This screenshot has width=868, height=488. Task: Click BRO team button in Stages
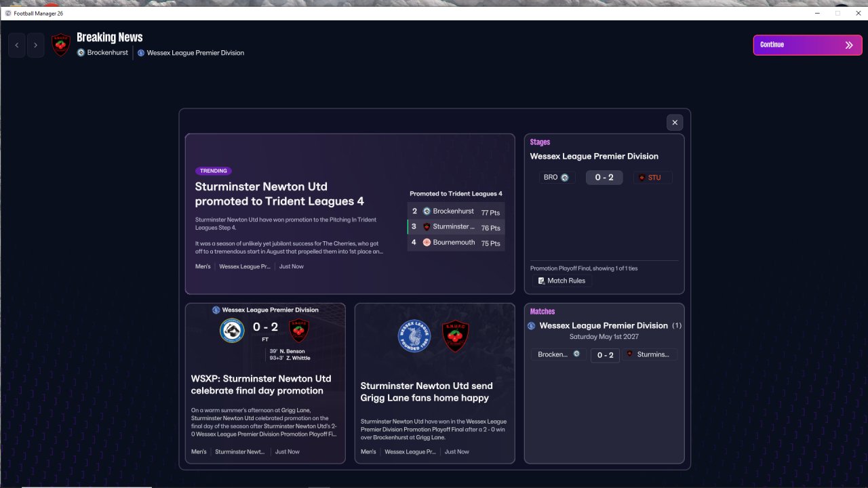click(557, 178)
